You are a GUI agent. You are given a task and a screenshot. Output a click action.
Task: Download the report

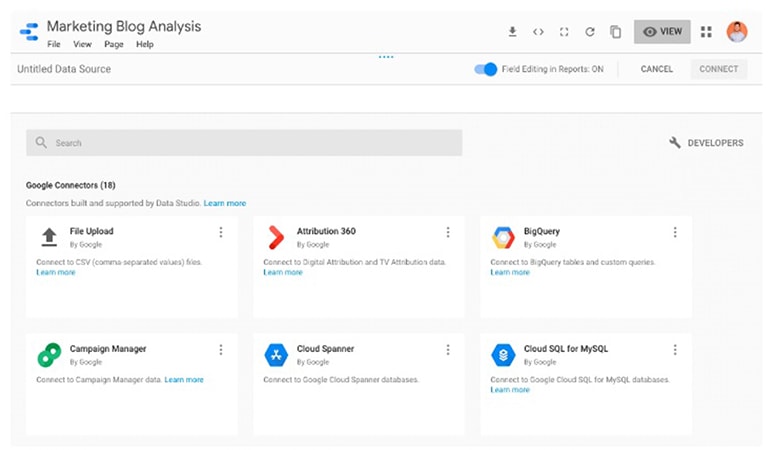pyautogui.click(x=512, y=32)
